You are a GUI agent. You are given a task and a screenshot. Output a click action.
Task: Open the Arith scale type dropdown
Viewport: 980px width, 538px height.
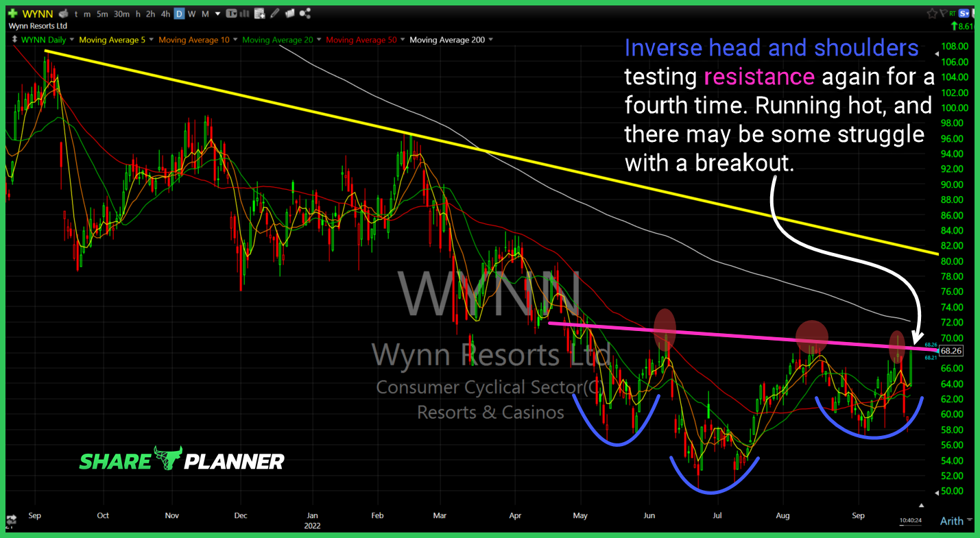tap(956, 521)
